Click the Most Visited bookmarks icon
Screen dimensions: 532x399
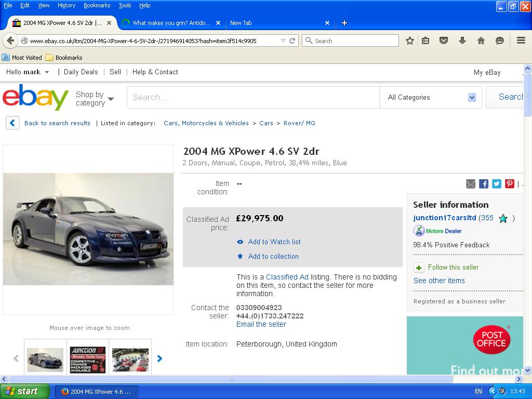coord(6,57)
